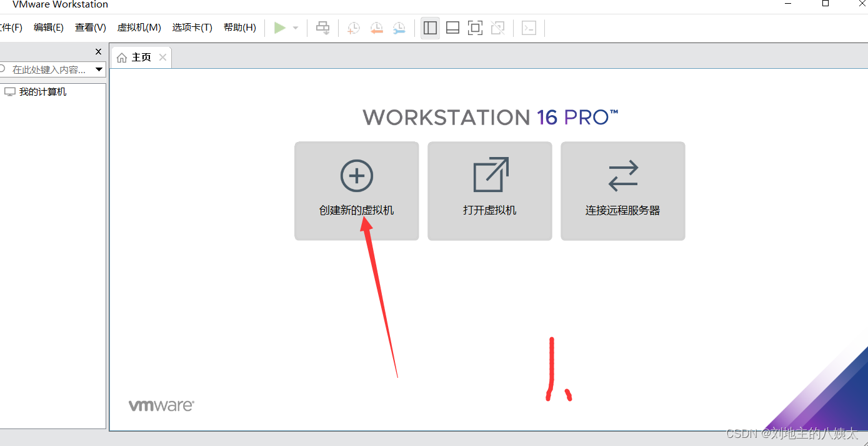Open the 查看(V) menu

(91, 28)
